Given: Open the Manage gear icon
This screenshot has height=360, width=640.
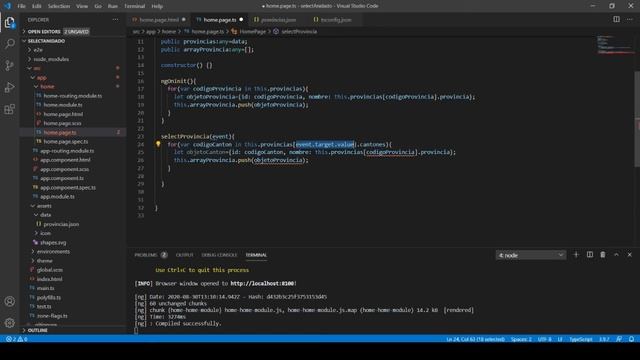Looking at the screenshot, I should [x=9, y=323].
